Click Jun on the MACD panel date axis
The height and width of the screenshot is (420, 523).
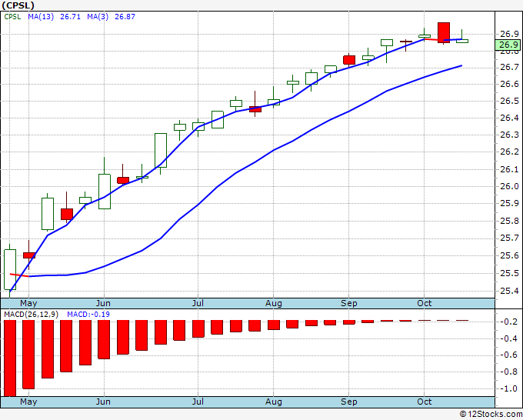(x=103, y=402)
